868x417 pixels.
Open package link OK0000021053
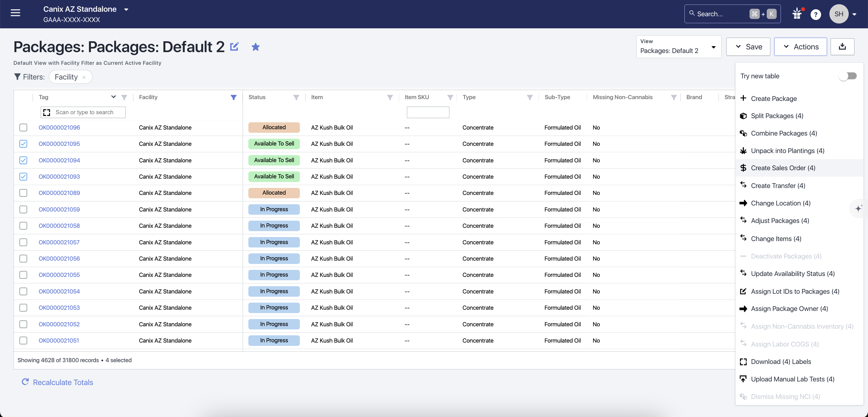point(59,308)
